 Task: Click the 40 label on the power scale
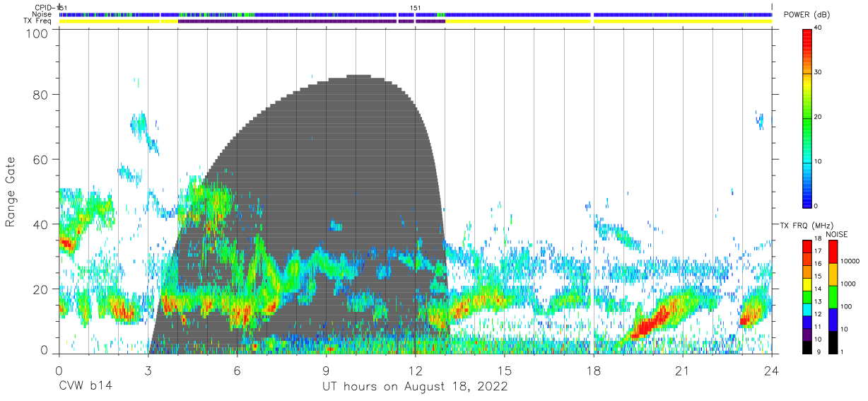(819, 28)
